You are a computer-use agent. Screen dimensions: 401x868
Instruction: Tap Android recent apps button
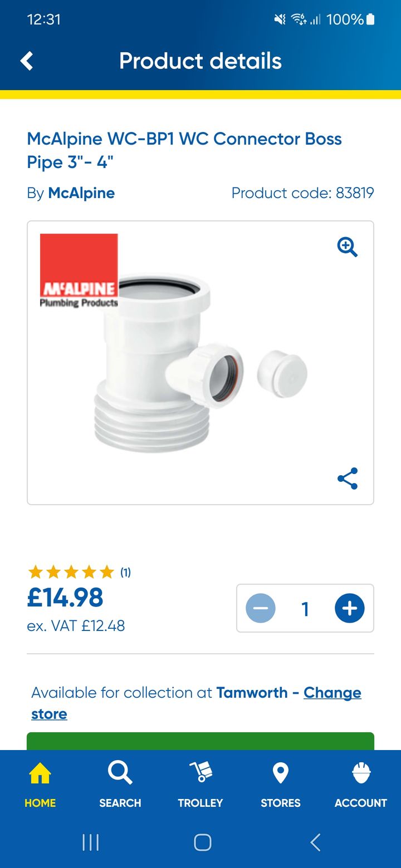pyautogui.click(x=90, y=842)
